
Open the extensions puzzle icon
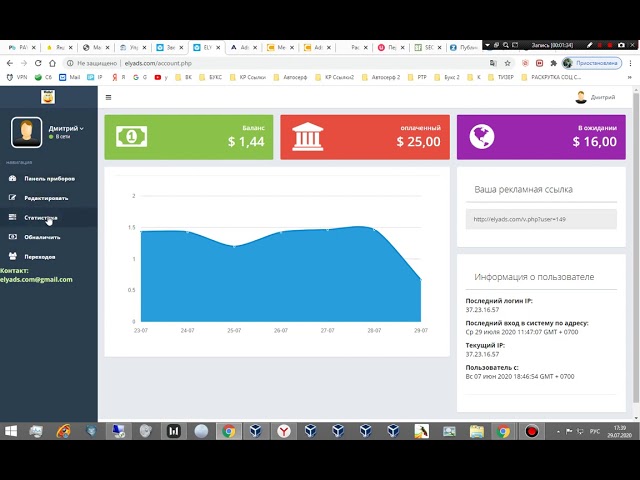tap(553, 63)
